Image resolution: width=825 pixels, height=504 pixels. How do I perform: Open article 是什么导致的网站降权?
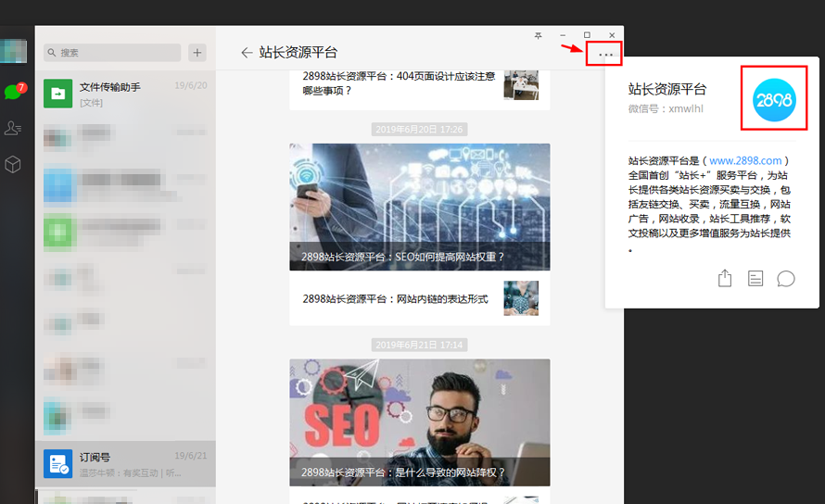419,422
